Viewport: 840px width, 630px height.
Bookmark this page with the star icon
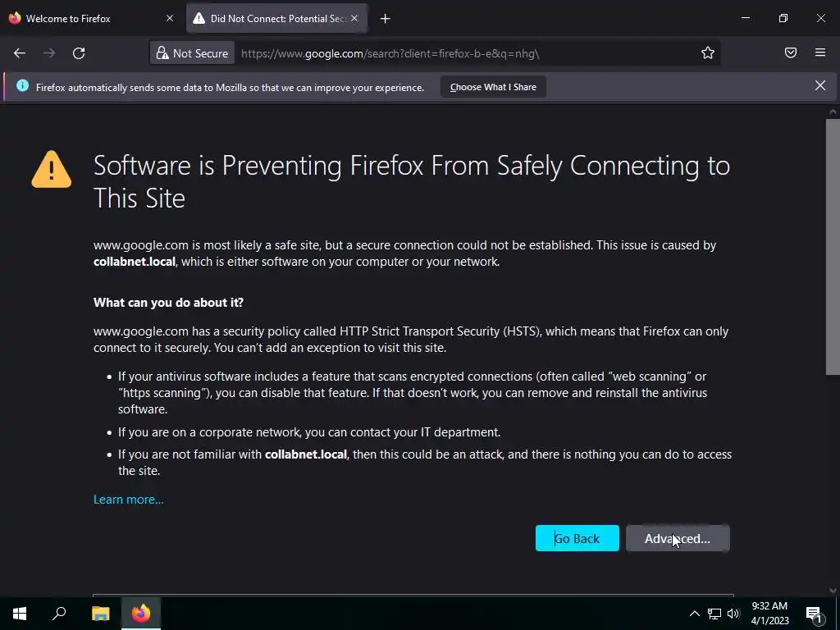click(708, 52)
